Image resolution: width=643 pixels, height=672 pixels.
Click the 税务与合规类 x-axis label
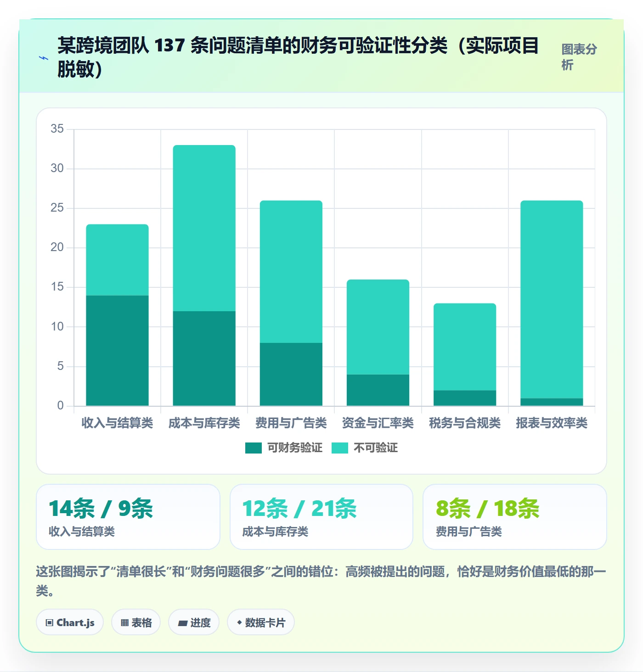tap(465, 423)
